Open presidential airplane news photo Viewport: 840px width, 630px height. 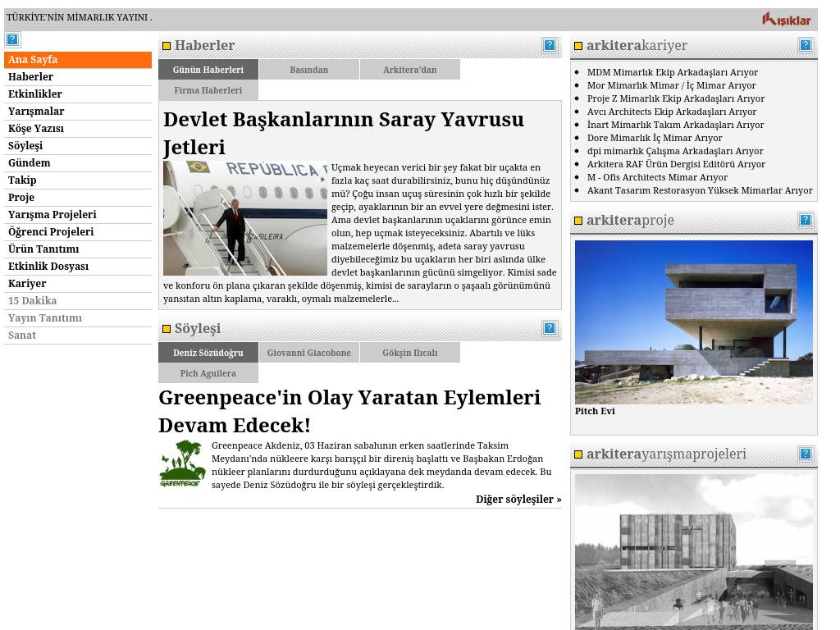[x=245, y=218]
